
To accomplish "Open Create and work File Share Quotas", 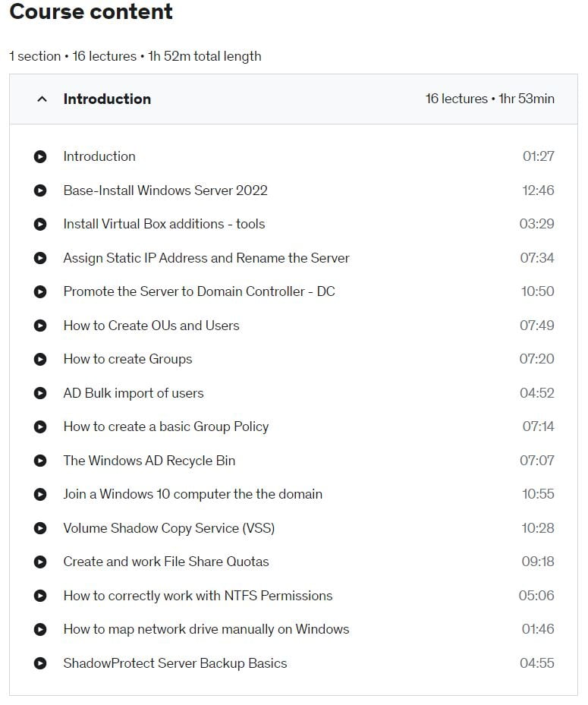I will point(166,562).
